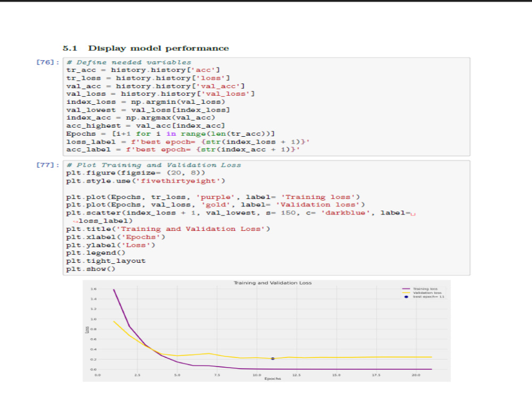532x399 pixels.
Task: Click the comment '# Define needed variables'
Action: point(129,62)
